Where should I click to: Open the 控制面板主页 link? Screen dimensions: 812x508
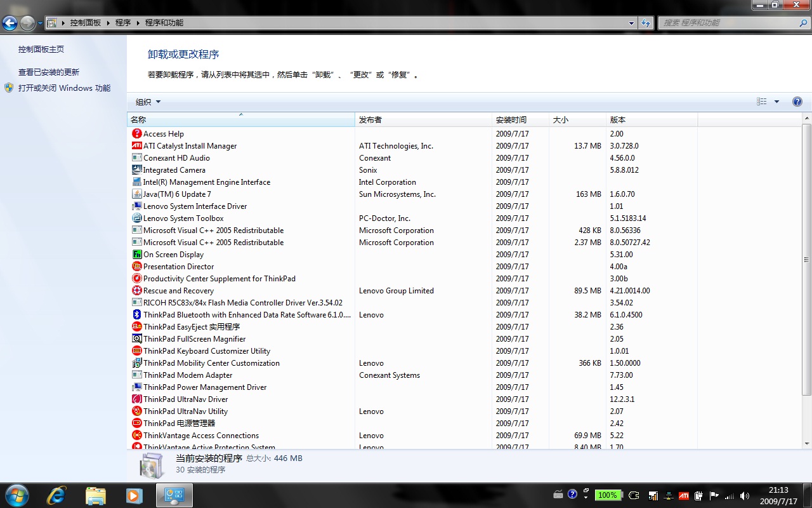pyautogui.click(x=41, y=50)
